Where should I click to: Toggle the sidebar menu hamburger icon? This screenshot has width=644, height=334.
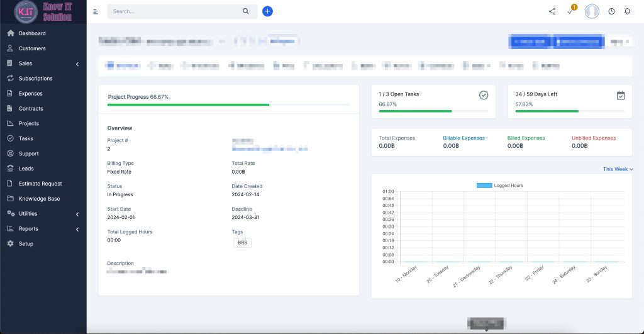[96, 11]
